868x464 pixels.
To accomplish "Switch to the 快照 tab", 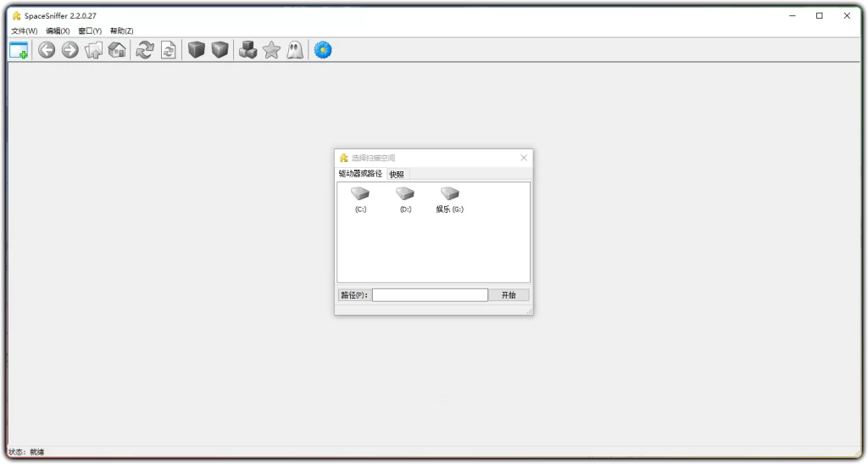I will click(x=397, y=175).
